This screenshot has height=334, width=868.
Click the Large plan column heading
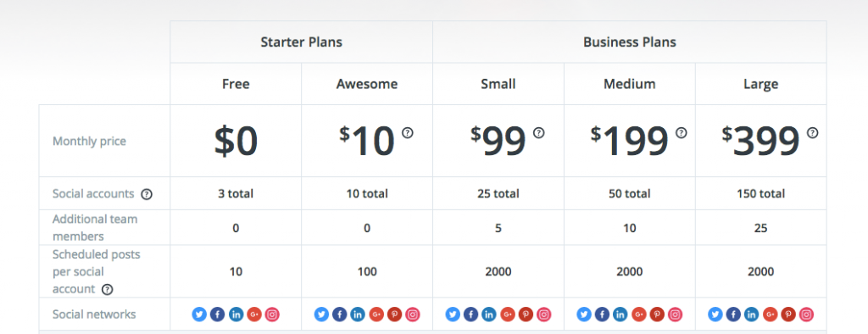[760, 84]
